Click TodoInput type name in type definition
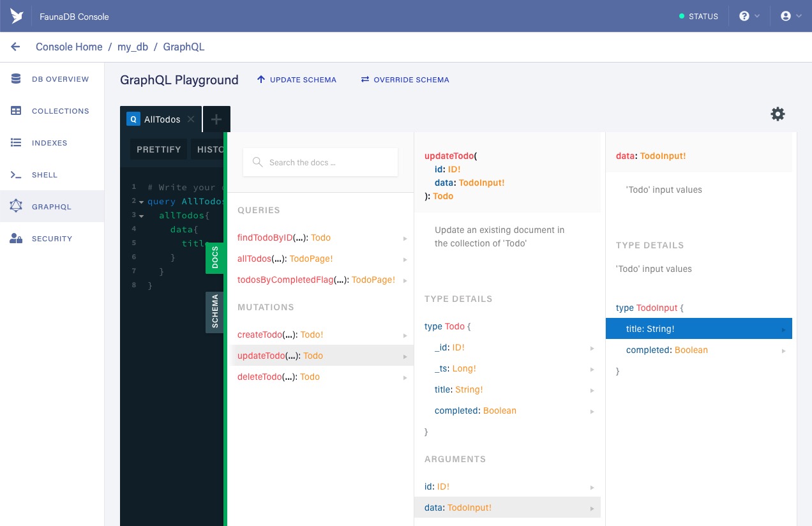Viewport: 812px width, 526px height. point(657,308)
